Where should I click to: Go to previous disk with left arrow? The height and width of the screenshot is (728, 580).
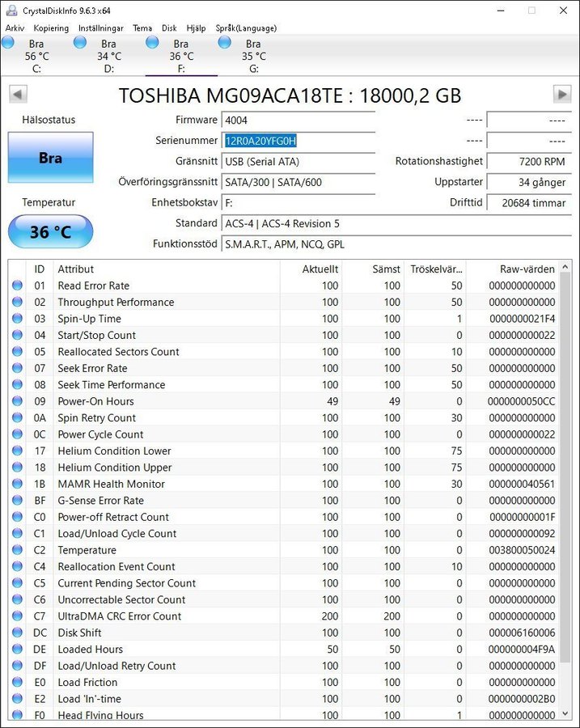[17, 94]
